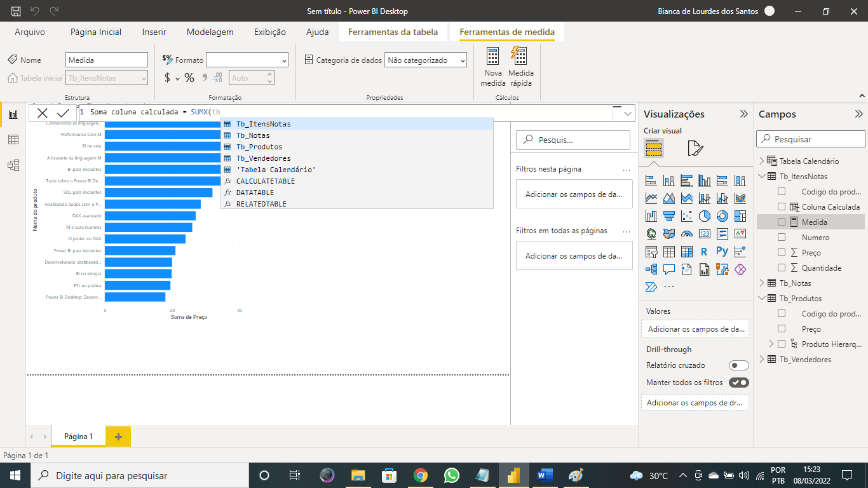Click the Nova medida button
This screenshot has height=488, width=868.
tap(493, 67)
